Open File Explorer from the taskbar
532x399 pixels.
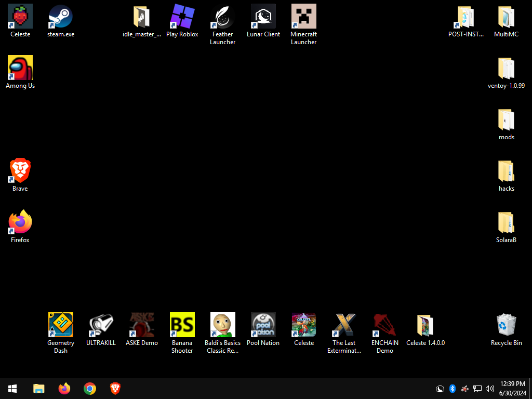(38, 389)
